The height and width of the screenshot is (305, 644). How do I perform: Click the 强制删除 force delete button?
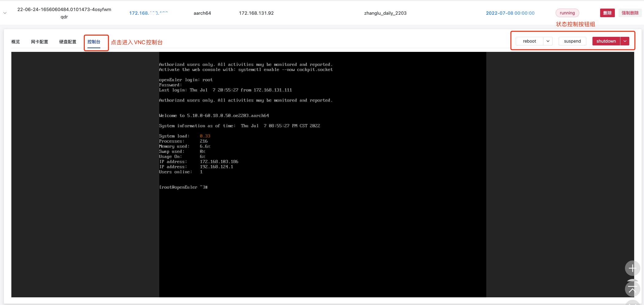(630, 13)
